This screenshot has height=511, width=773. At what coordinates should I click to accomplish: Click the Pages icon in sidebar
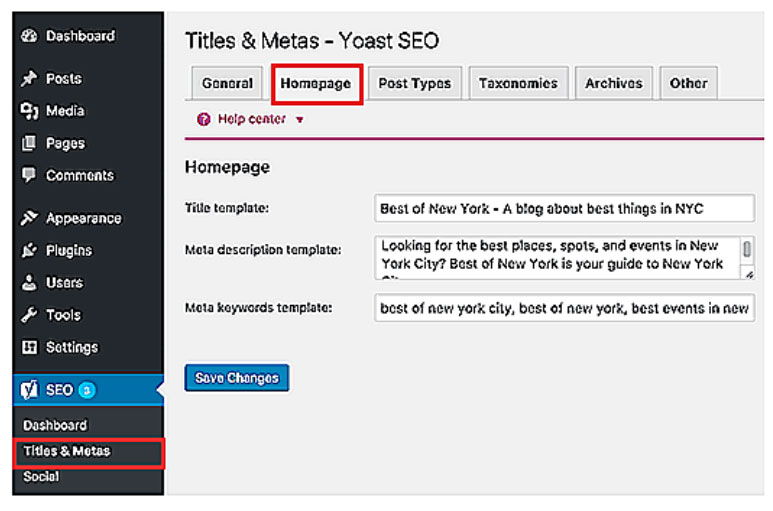[29, 143]
